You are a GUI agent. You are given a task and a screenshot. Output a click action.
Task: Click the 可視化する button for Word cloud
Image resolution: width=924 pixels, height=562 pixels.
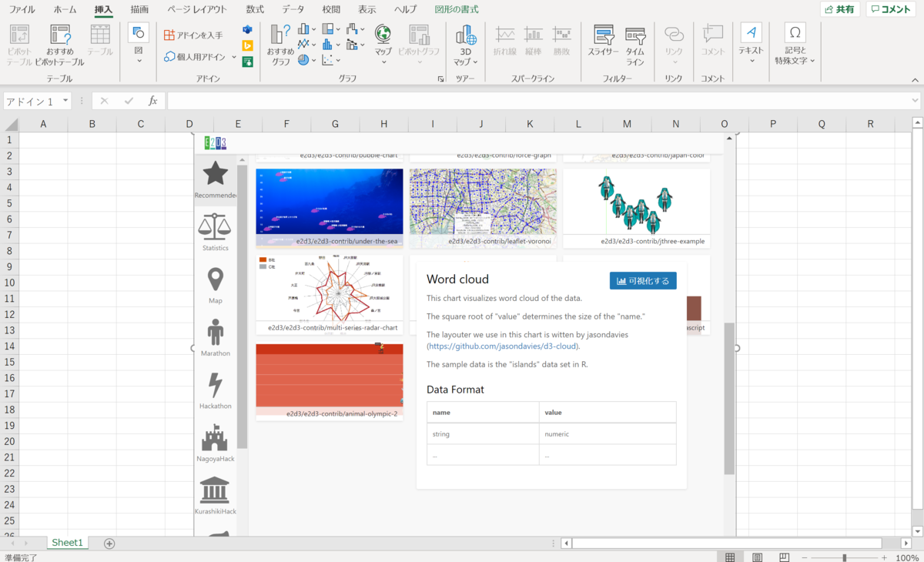pos(643,280)
